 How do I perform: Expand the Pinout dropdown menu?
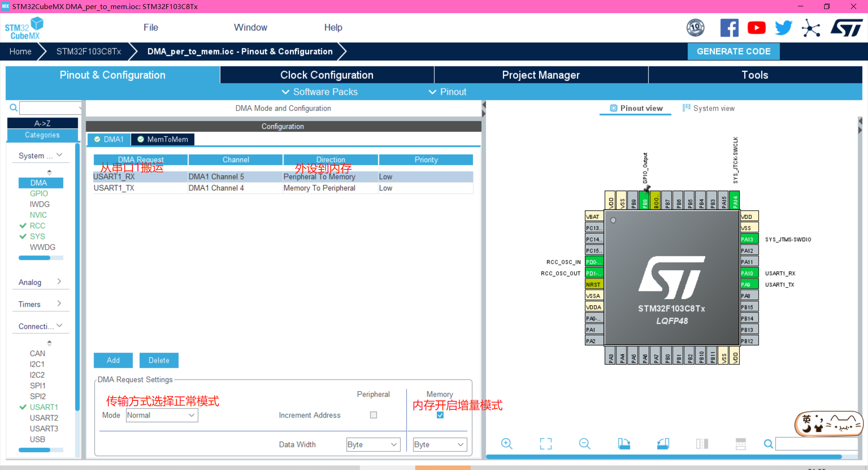(x=448, y=92)
